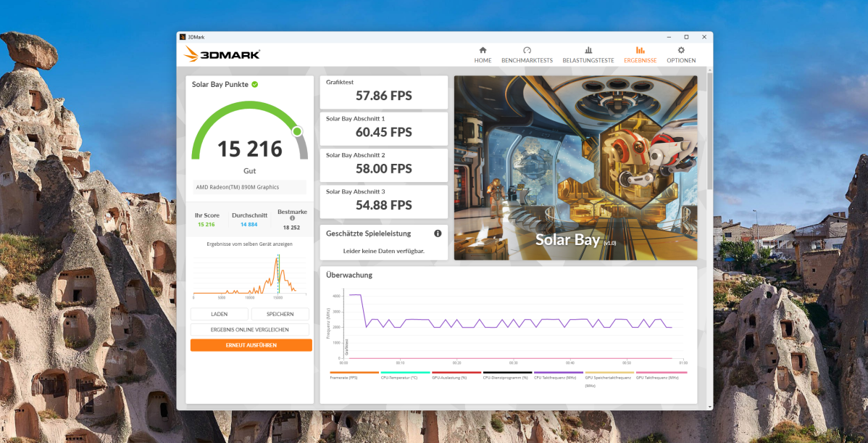Click Ergebnis Online Vergleichen button

pos(249,329)
